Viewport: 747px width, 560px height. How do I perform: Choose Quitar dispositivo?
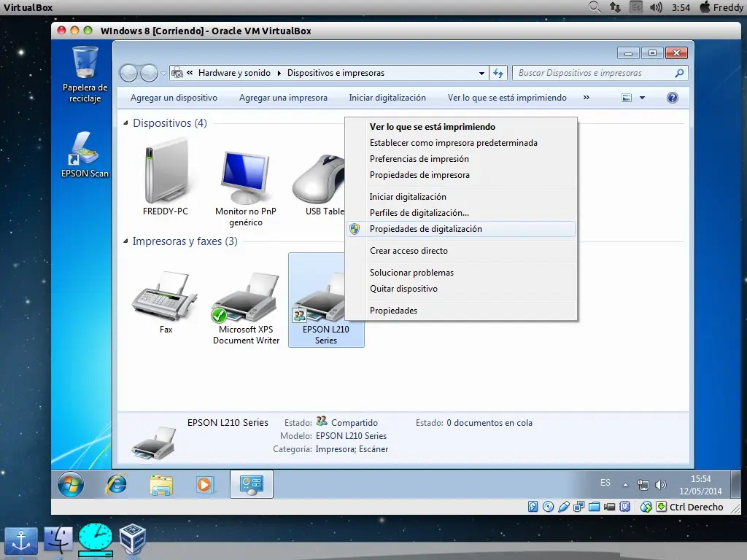click(461, 289)
